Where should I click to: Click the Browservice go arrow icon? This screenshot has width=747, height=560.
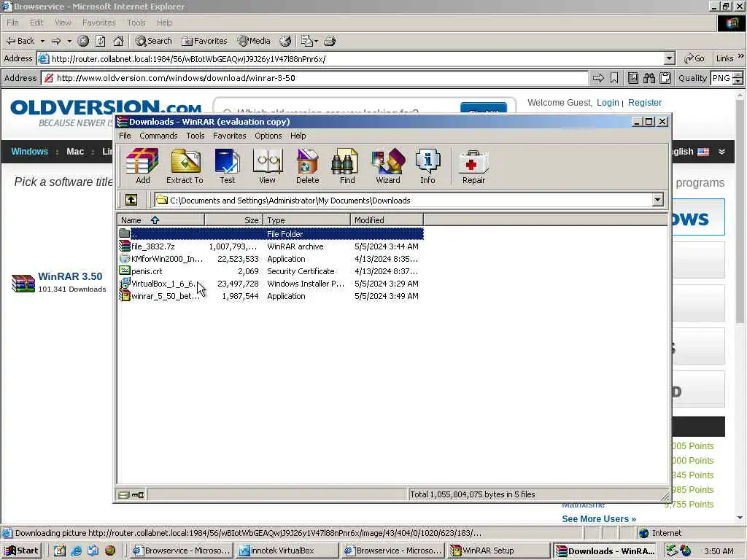[x=598, y=78]
